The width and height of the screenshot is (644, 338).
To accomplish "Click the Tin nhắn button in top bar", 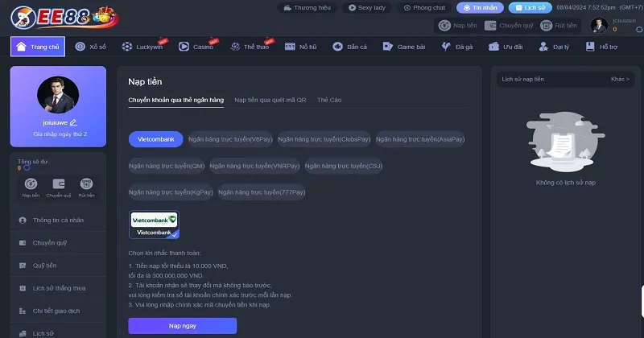I will 480,8.
